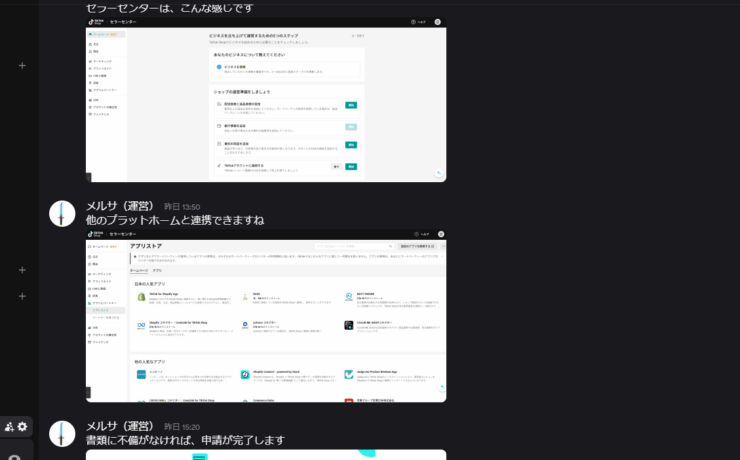This screenshot has width=740, height=460.
Task: Click the sword avatar on the 15:20 message
Action: point(62,433)
